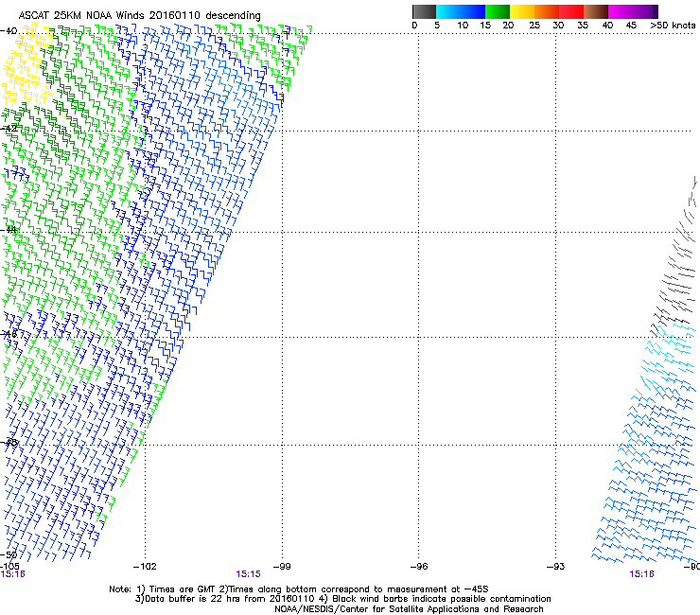Screen dimensions: 700x615
Task: Click the yellow 20-25 knots legend segment
Action: pos(522,11)
